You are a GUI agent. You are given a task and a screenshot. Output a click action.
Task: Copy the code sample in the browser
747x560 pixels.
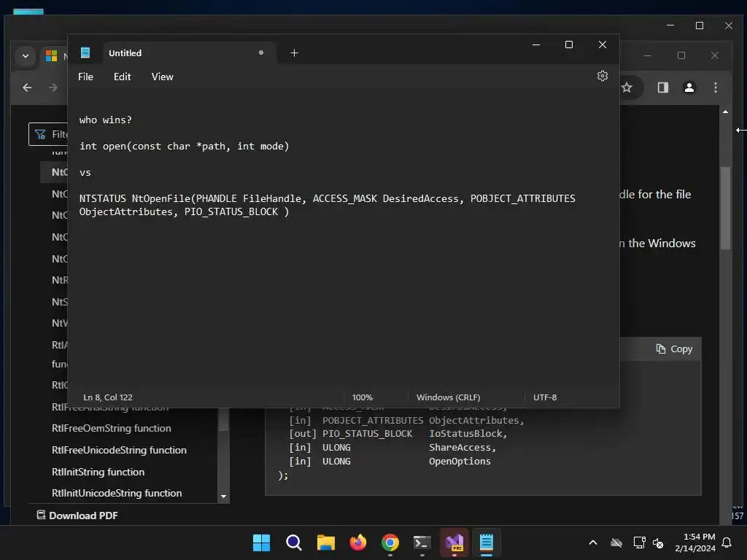click(674, 349)
